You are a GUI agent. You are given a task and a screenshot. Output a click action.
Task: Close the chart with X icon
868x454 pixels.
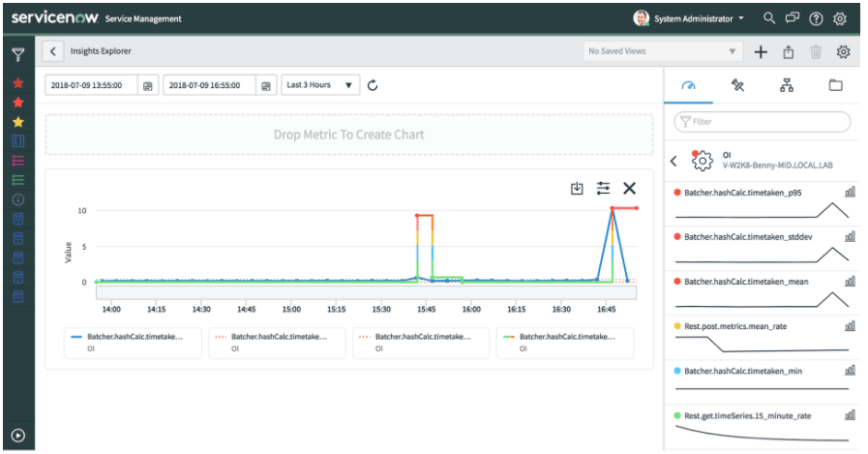(x=629, y=188)
